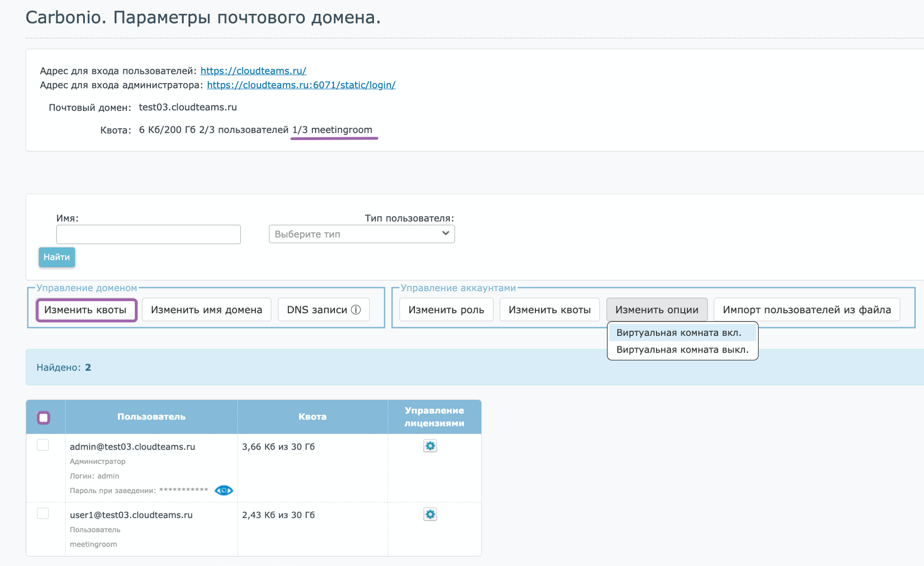The image size is (924, 566).
Task: Open license settings gear for admin account
Action: point(430,446)
